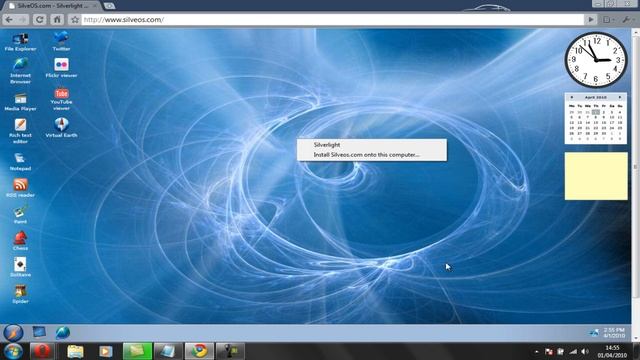The width and height of the screenshot is (640, 360).
Task: Click the April 2010 calendar header
Action: [596, 97]
